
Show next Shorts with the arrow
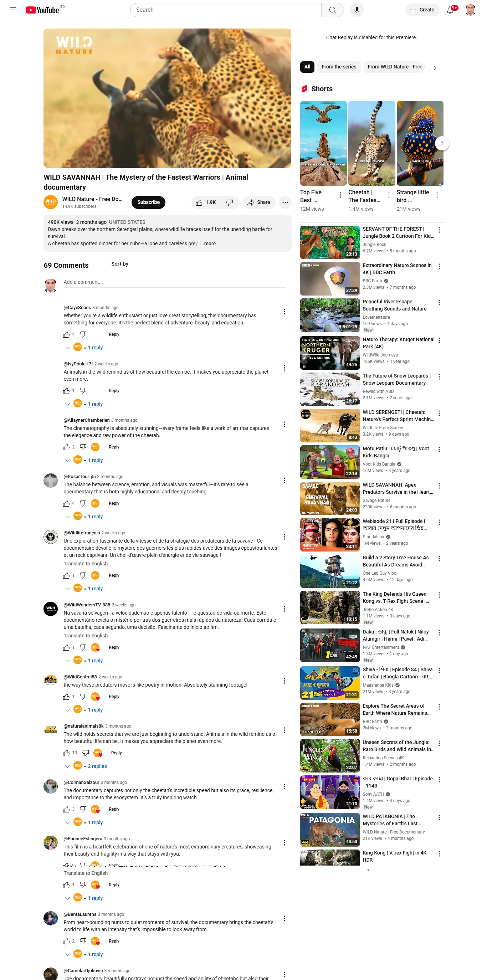(442, 143)
